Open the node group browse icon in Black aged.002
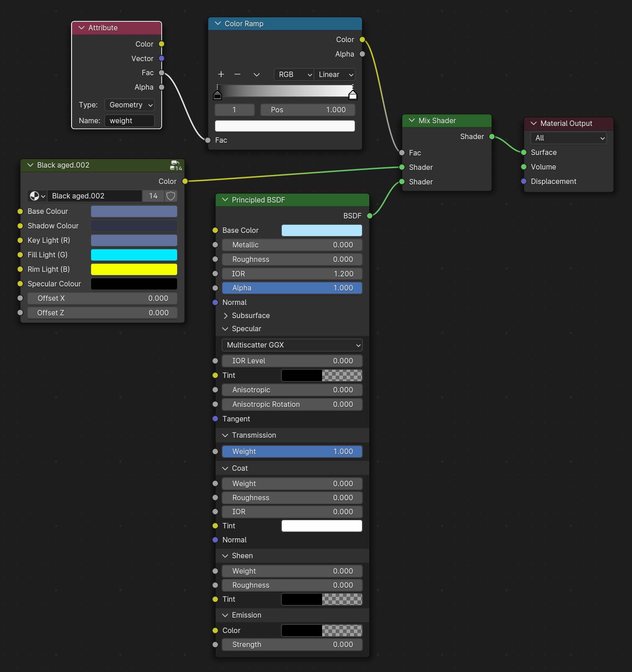The width and height of the screenshot is (632, 672). tap(37, 196)
